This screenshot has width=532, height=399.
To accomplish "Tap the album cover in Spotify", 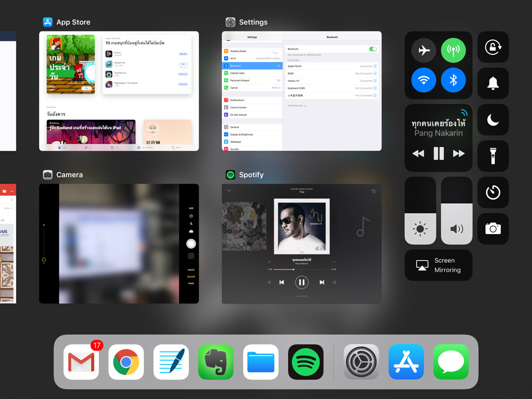I will [302, 226].
